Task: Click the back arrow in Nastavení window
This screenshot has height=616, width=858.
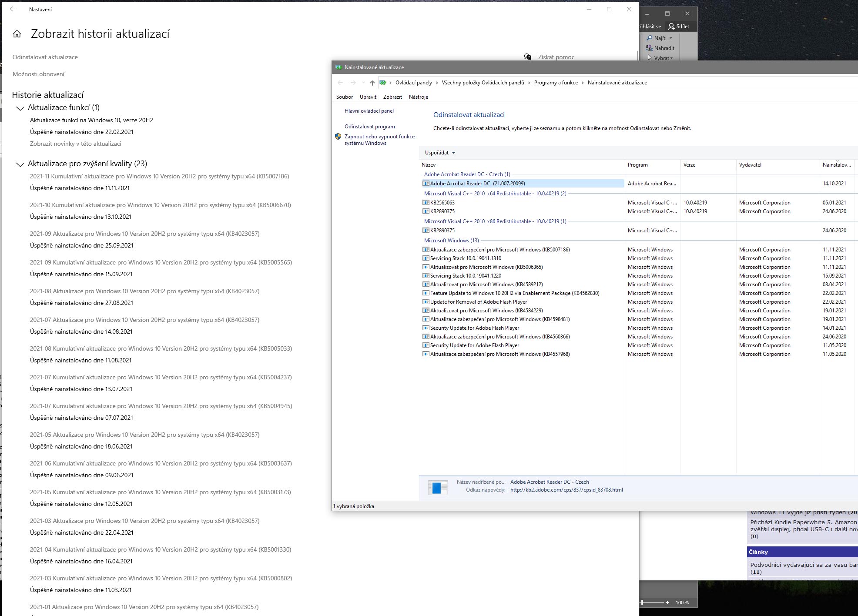Action: tap(13, 9)
